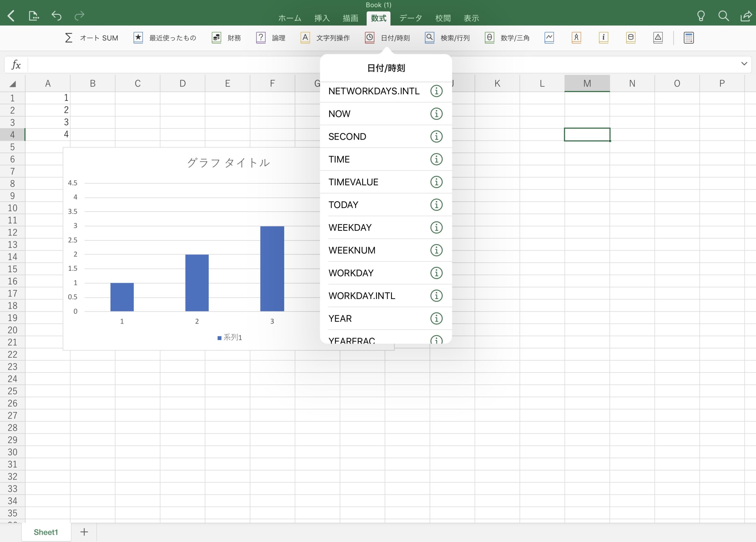Add a new sheet with plus button
Viewport: 756px width, 542px height.
[x=84, y=532]
